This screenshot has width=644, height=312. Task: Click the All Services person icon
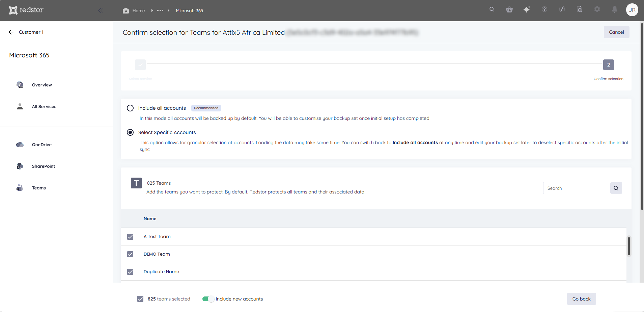click(20, 106)
